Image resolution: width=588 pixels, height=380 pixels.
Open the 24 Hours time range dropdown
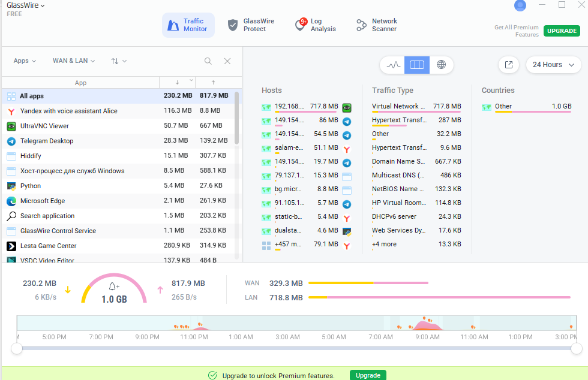tap(553, 65)
